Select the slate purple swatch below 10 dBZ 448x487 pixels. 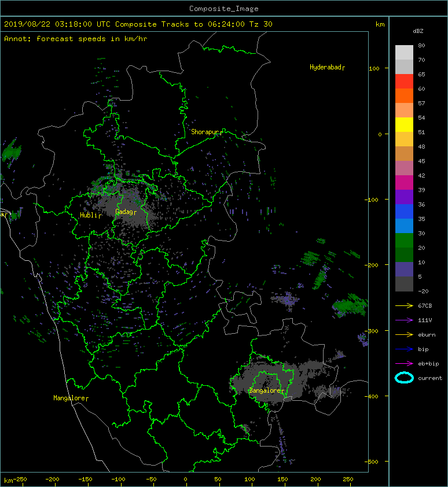click(404, 270)
